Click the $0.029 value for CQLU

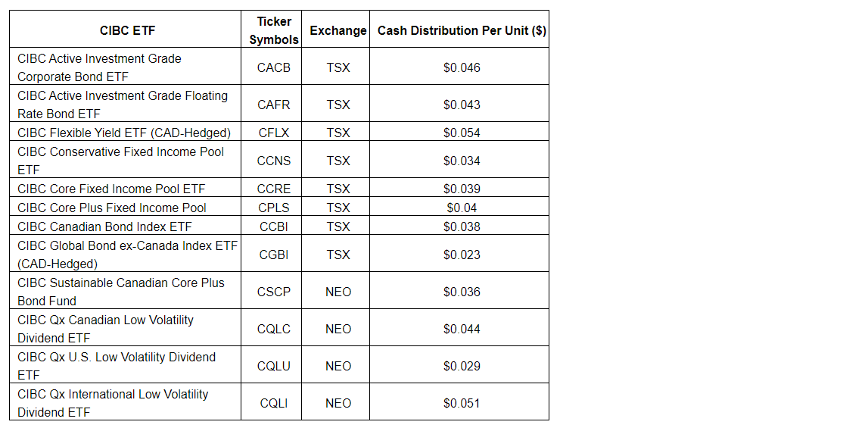(462, 366)
